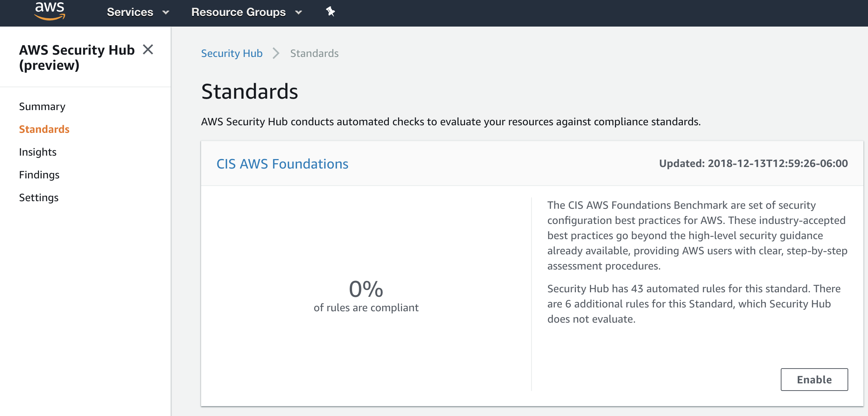Image resolution: width=868 pixels, height=416 pixels.
Task: Open Settings in sidebar navigation
Action: (x=39, y=197)
